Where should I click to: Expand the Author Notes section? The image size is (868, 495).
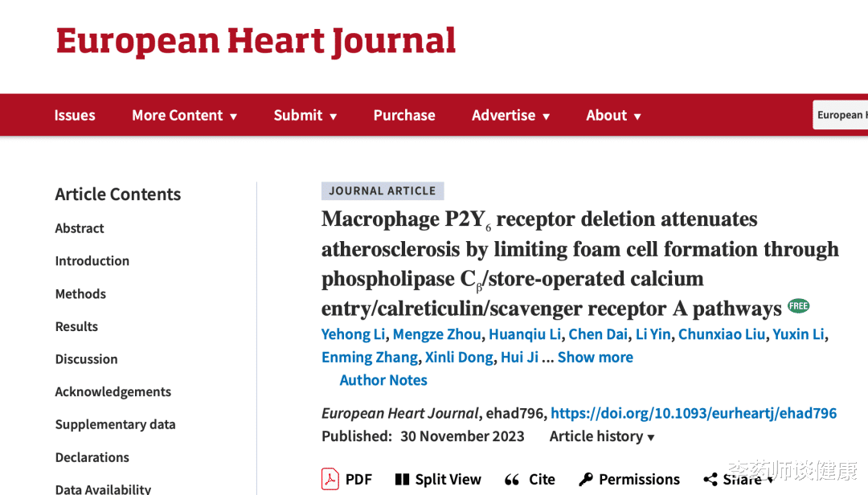(x=383, y=380)
